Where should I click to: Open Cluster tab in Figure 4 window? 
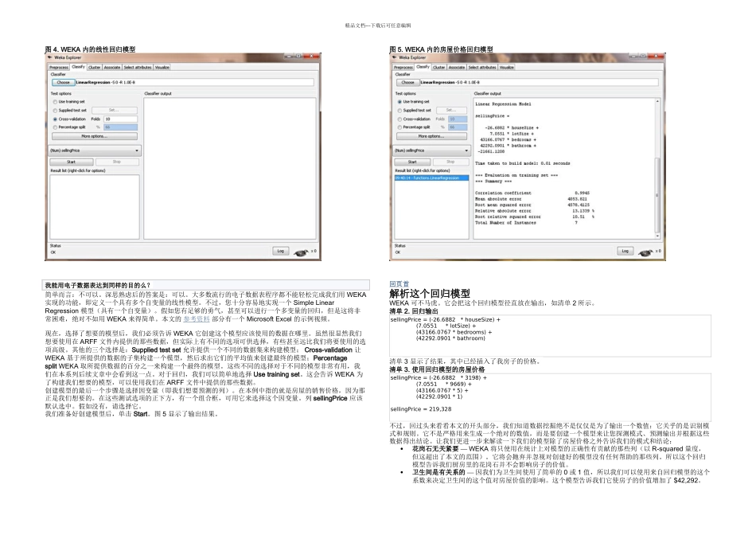click(x=95, y=68)
